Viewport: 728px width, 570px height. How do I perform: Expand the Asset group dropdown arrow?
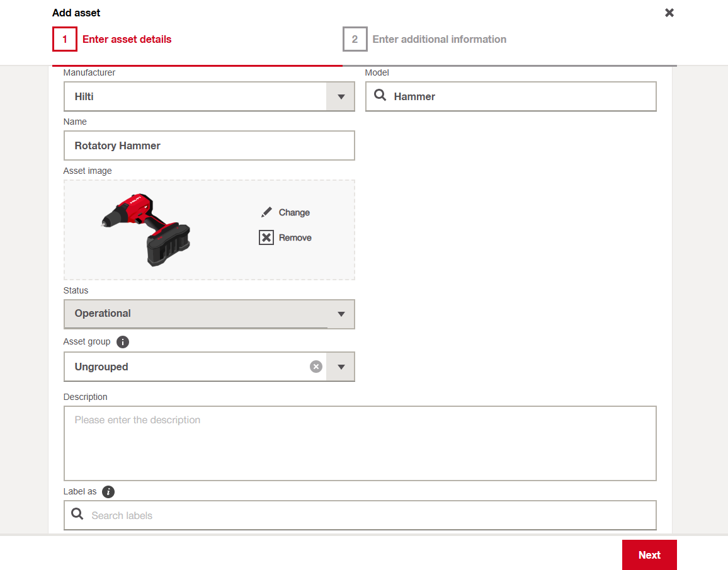pyautogui.click(x=341, y=367)
